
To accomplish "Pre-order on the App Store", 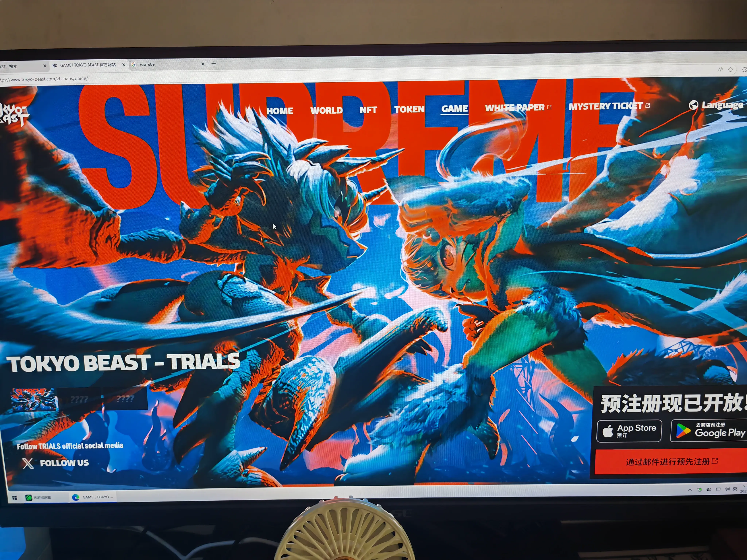I will tap(629, 431).
